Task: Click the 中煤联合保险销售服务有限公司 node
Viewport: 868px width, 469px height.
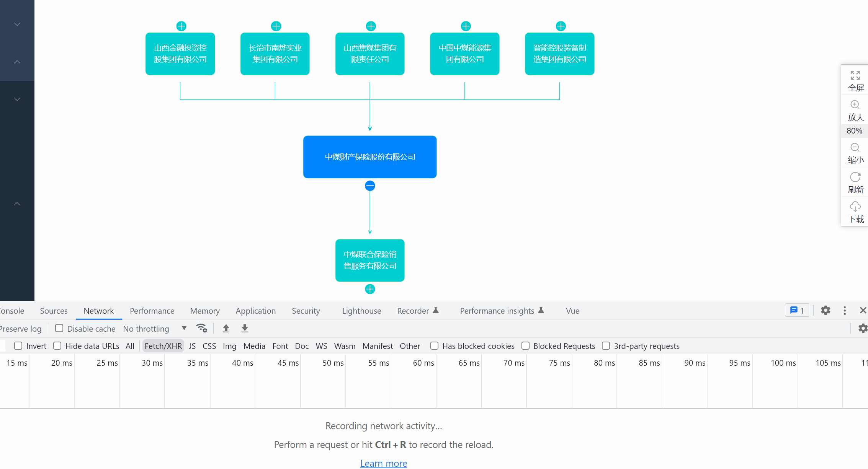Action: click(370, 260)
